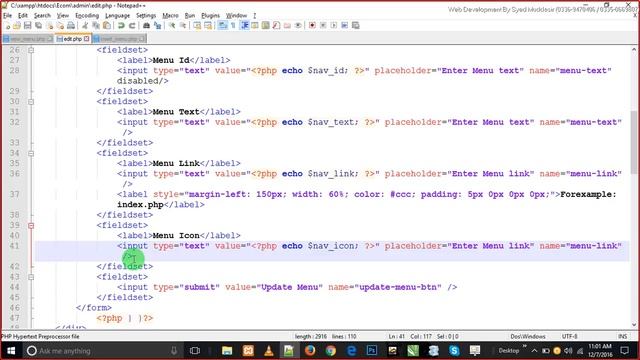Open the Windows Start menu
This screenshot has width=640, height=360.
pyautogui.click(x=11, y=351)
